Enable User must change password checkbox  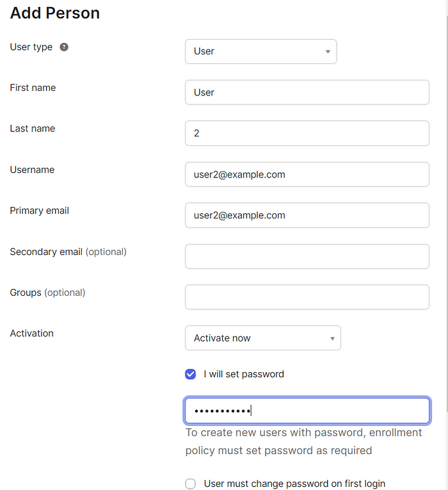191,484
